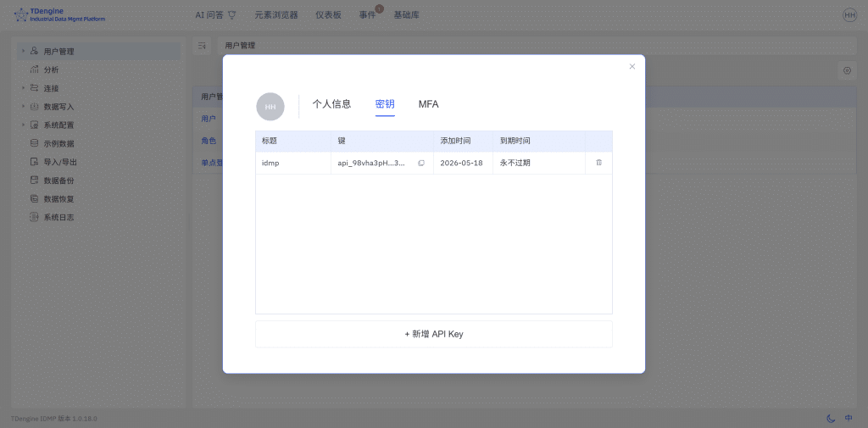
Task: Open the MFA tab
Action: pos(428,104)
